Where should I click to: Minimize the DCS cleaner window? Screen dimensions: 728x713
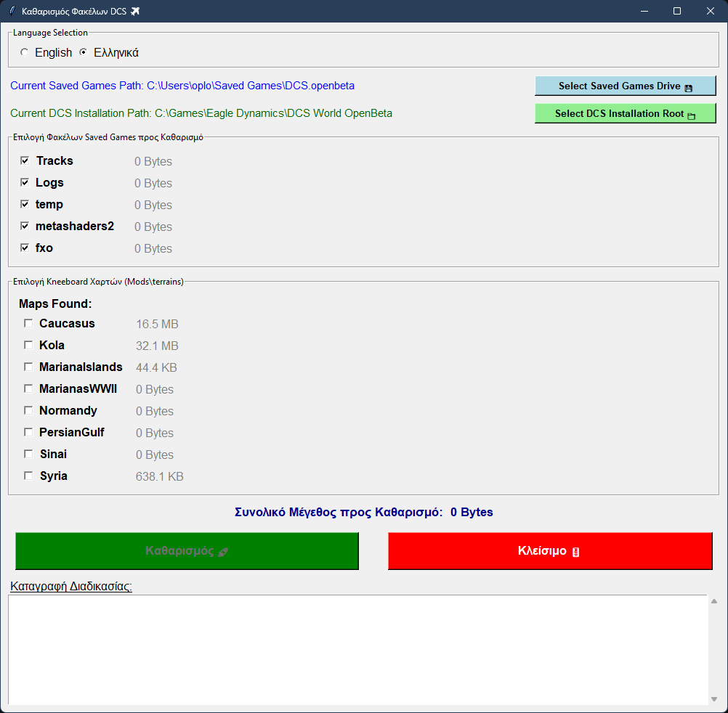point(643,11)
